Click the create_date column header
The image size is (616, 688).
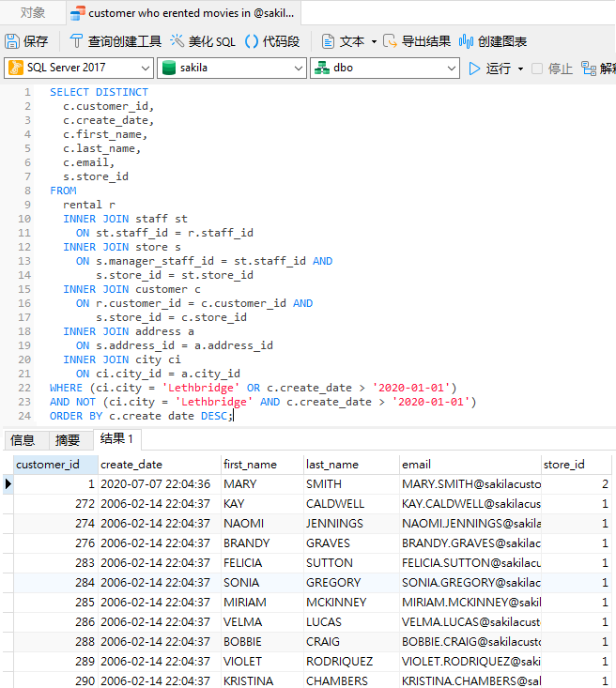point(160,465)
